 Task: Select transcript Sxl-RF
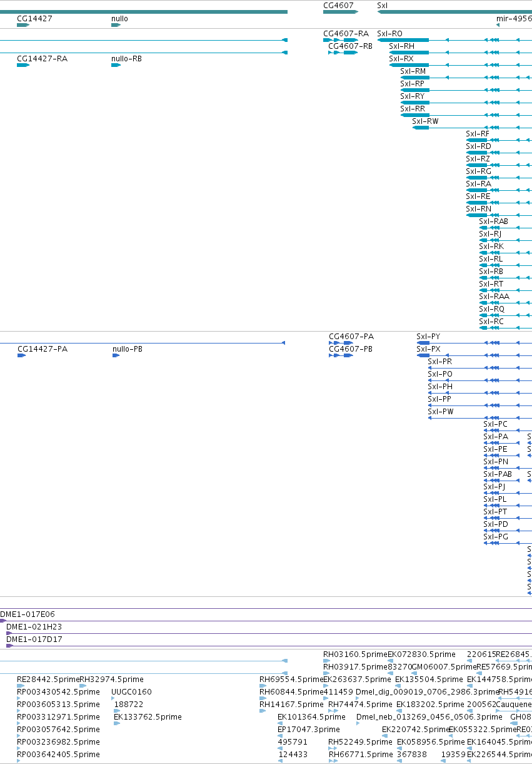pos(478,133)
